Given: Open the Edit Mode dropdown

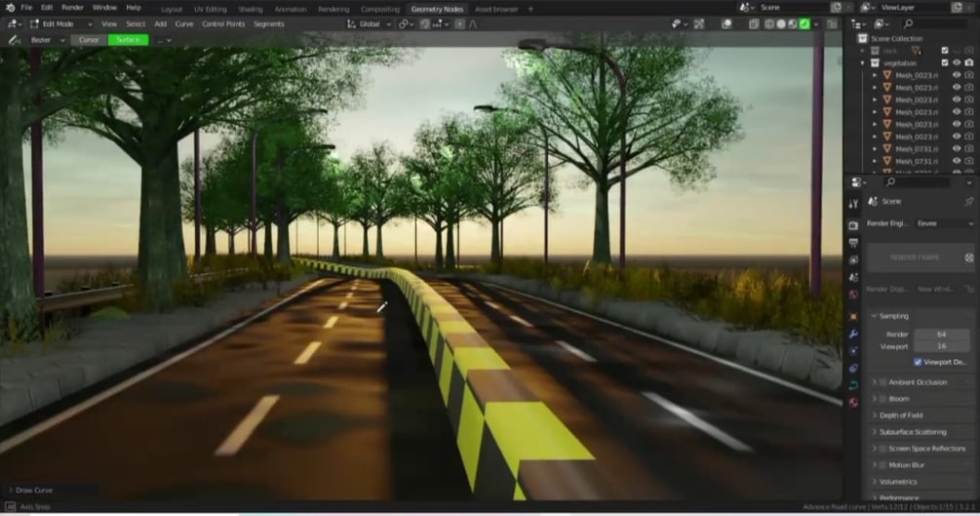Looking at the screenshot, I should coord(60,23).
